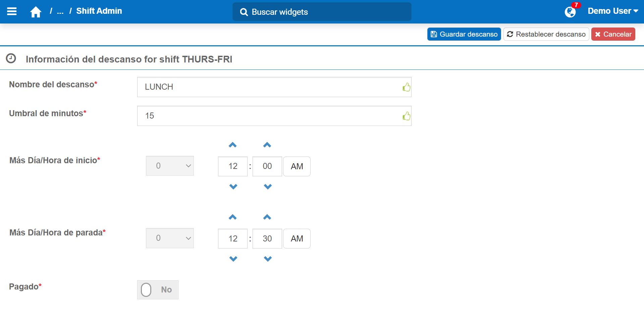Open the hamburger navigation menu
Image resolution: width=644 pixels, height=313 pixels.
12,11
